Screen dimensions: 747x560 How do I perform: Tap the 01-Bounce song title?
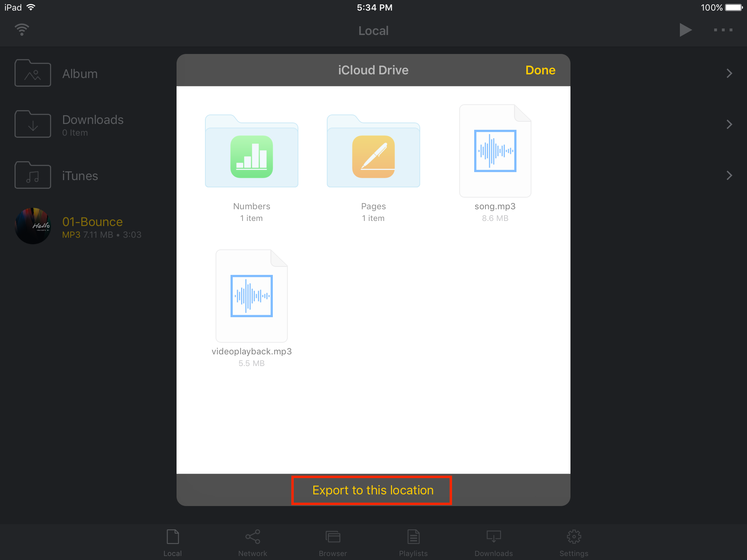pos(93,222)
